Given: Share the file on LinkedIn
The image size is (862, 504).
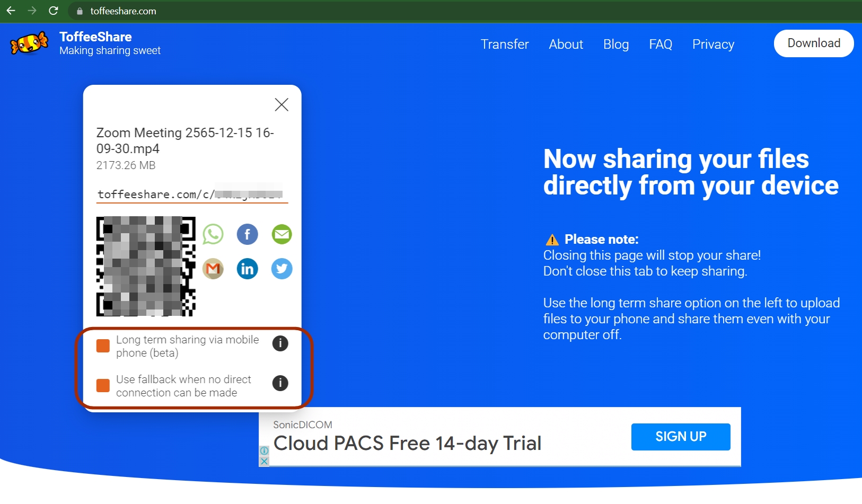Looking at the screenshot, I should (x=247, y=269).
